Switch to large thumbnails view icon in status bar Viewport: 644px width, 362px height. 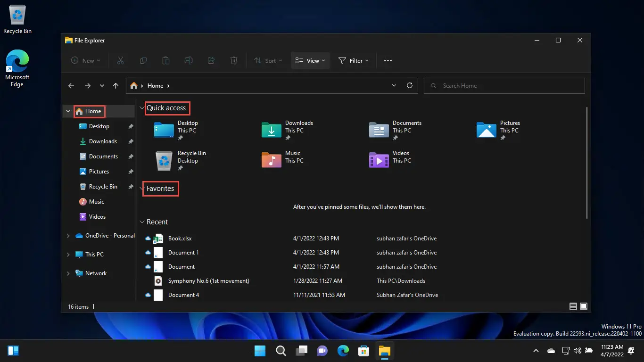coord(584,306)
